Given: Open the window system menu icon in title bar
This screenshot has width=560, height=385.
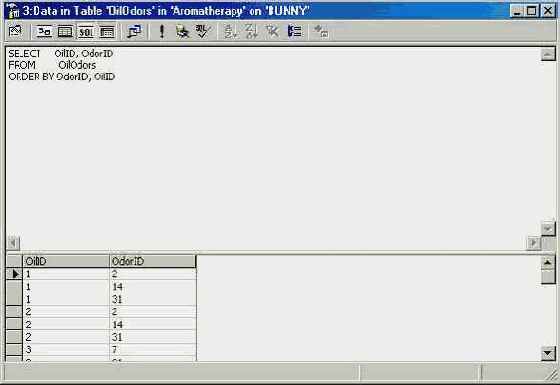Looking at the screenshot, I should [13, 11].
